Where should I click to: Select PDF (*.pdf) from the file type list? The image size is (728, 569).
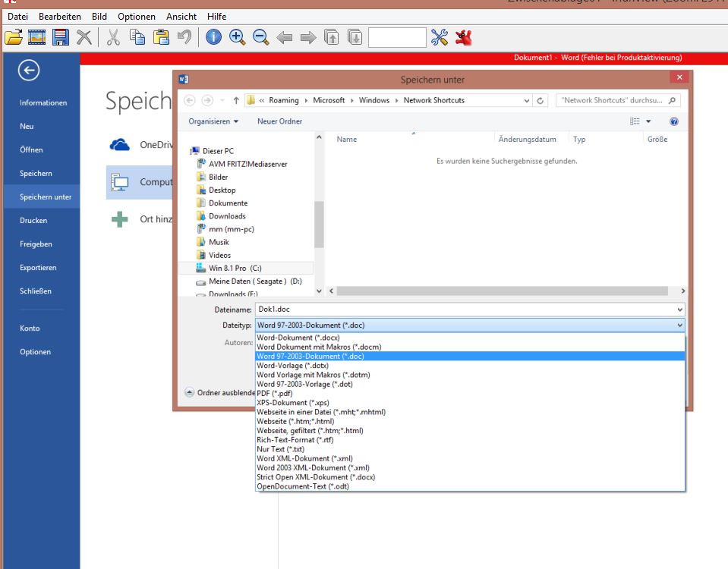coord(274,393)
